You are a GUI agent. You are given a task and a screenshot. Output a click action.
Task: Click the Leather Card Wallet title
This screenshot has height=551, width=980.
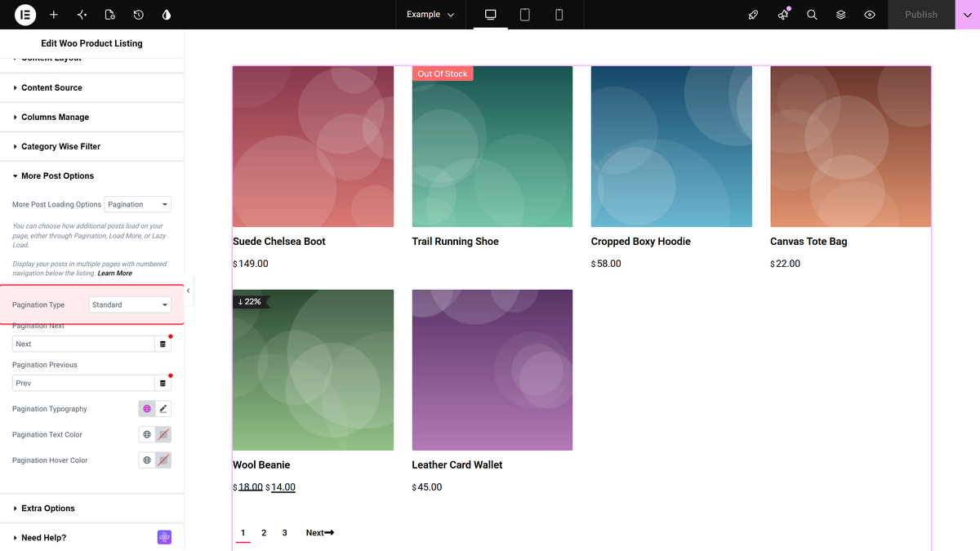457,465
